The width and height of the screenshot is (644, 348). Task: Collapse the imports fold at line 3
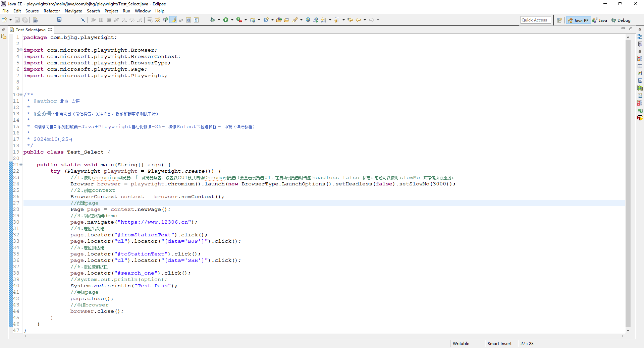click(x=21, y=50)
